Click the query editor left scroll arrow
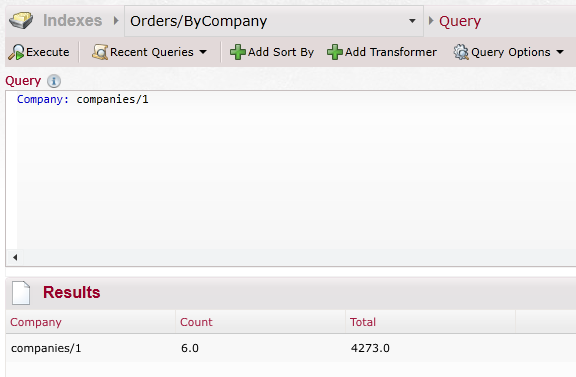This screenshot has width=576, height=377. (x=15, y=257)
